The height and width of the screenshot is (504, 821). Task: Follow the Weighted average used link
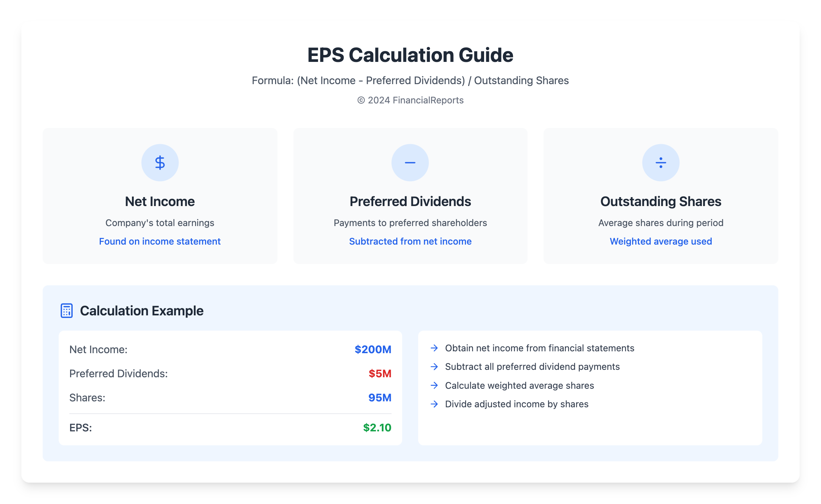tap(661, 241)
